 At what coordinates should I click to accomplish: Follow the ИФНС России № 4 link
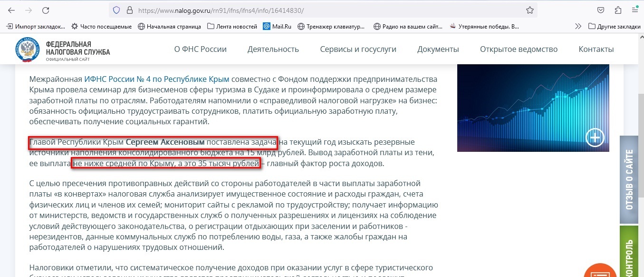click(156, 79)
